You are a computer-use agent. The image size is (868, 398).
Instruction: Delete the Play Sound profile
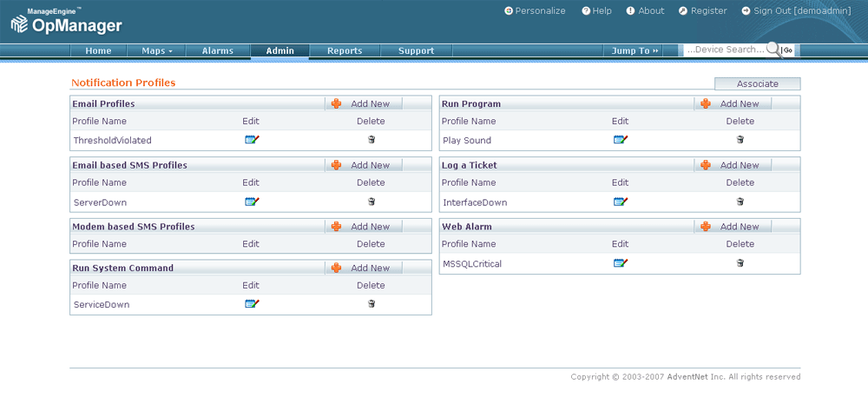point(740,140)
